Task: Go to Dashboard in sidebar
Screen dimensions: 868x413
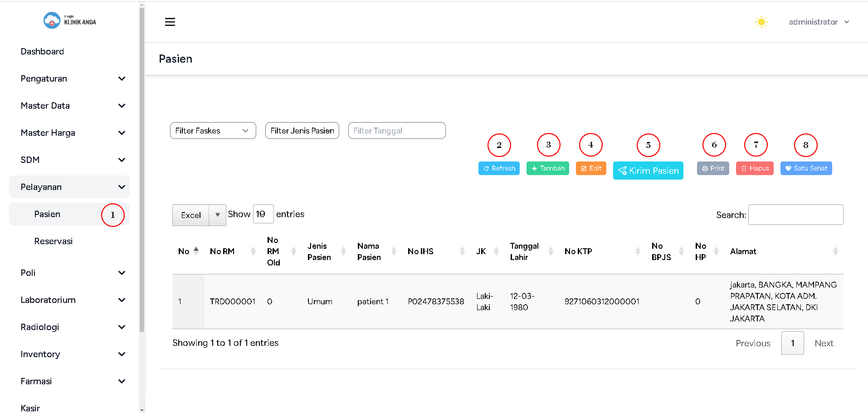Action: pos(42,51)
